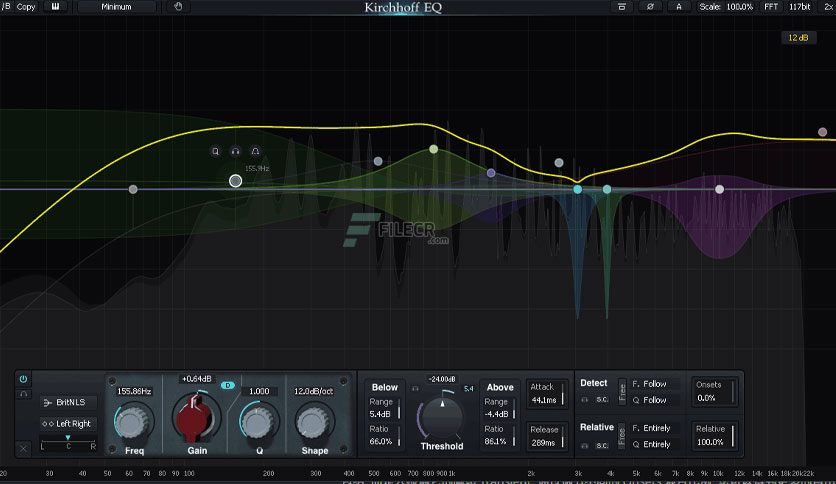Viewport: 836px width, 484px height.
Task: Click the 155.86Hz frequency value field
Action: coord(134,391)
